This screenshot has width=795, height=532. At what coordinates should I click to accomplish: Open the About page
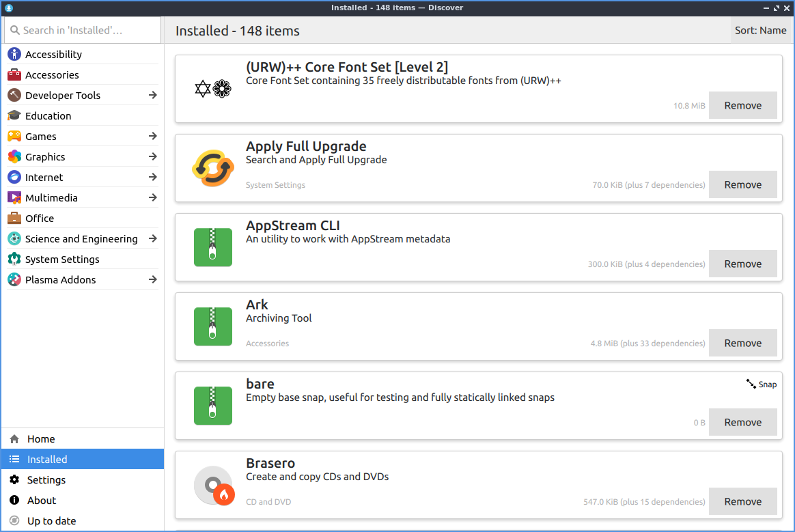coord(42,501)
